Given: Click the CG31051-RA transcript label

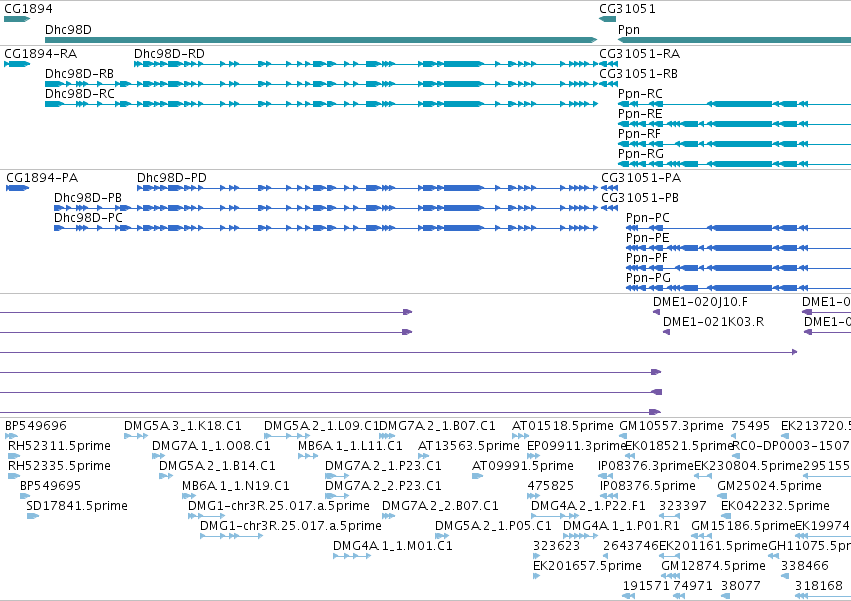Looking at the screenshot, I should (639, 54).
